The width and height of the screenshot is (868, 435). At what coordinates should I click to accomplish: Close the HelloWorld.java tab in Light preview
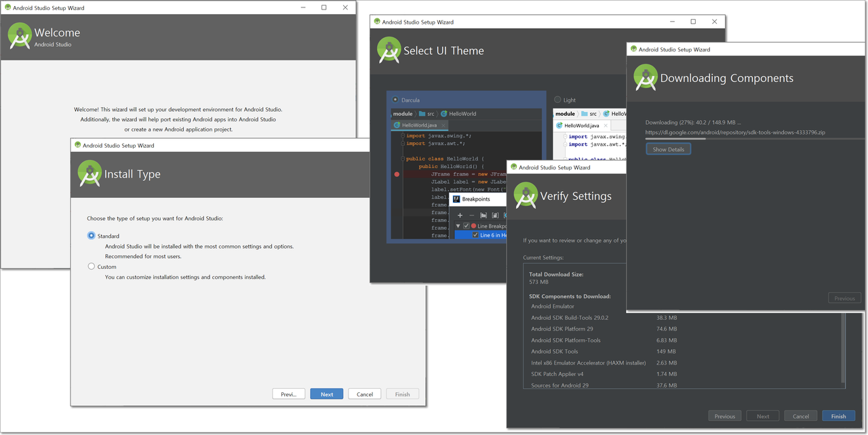pyautogui.click(x=607, y=125)
